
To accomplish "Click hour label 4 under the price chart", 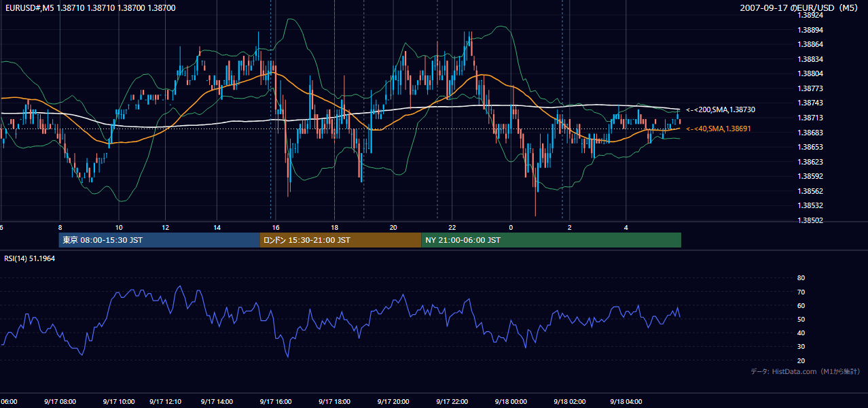I will (626, 227).
